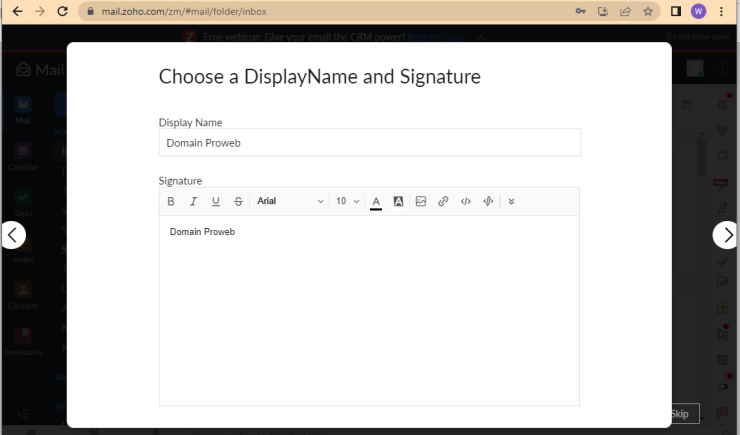This screenshot has height=435, width=740.
Task: Toggle italic formatting in signature editor
Action: coord(193,201)
